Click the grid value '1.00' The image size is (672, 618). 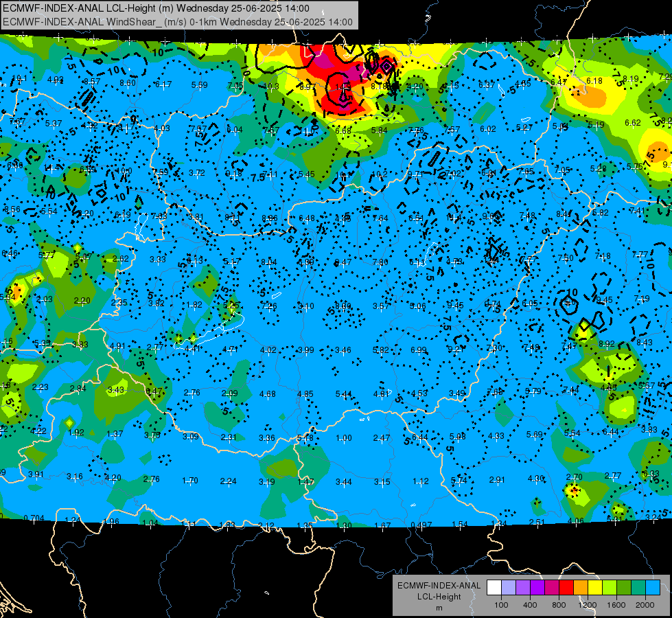click(344, 438)
